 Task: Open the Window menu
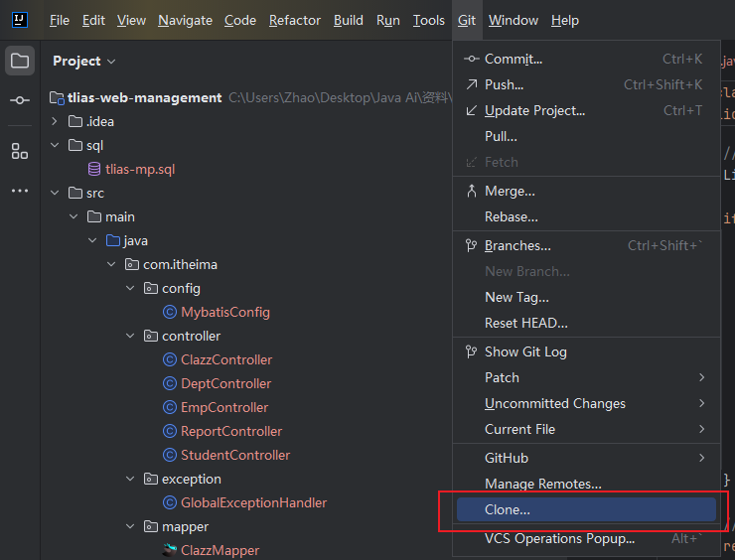(x=514, y=20)
